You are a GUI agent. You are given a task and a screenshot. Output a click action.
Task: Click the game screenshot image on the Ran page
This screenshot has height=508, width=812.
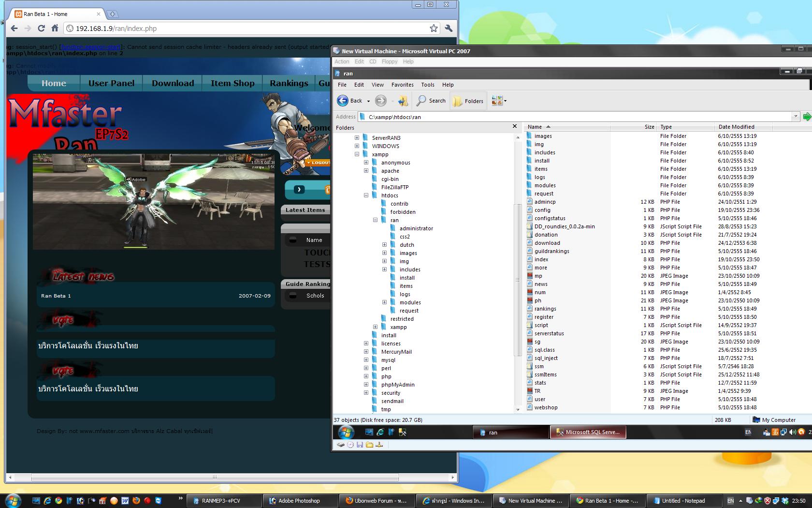pyautogui.click(x=154, y=201)
